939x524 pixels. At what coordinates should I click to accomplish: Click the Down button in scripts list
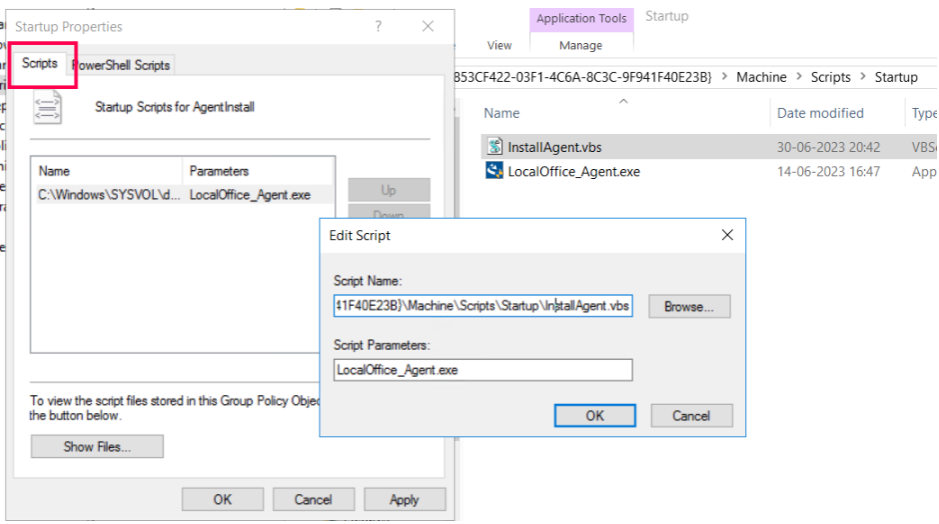(389, 211)
